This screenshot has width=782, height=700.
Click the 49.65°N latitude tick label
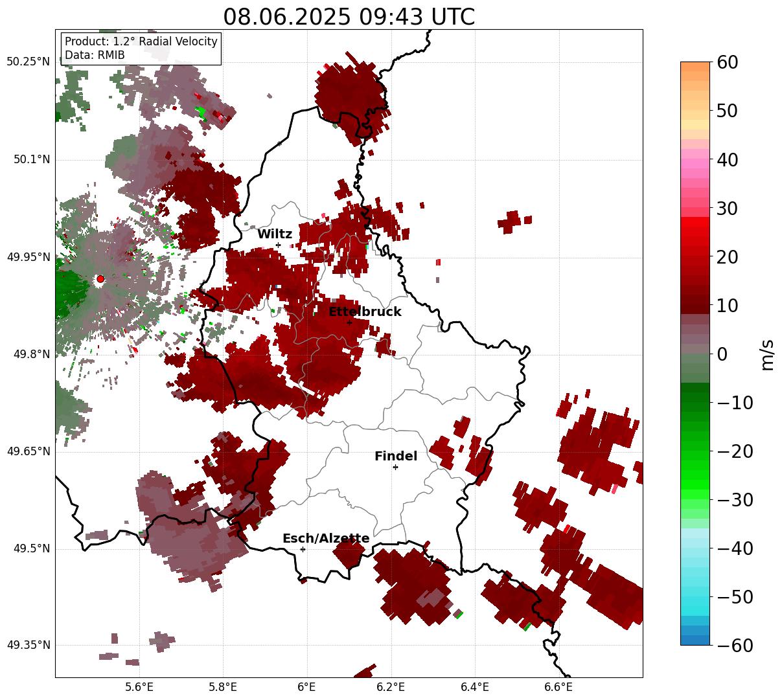click(x=29, y=451)
